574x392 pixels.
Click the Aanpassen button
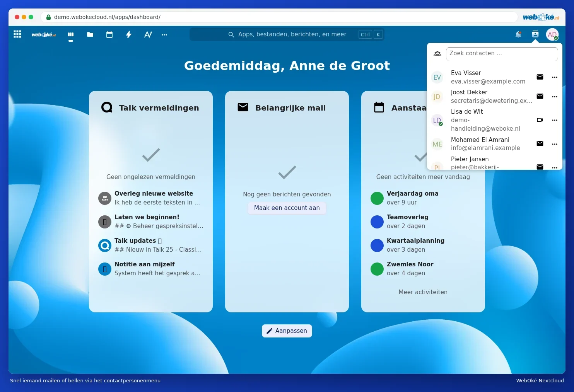tap(287, 331)
